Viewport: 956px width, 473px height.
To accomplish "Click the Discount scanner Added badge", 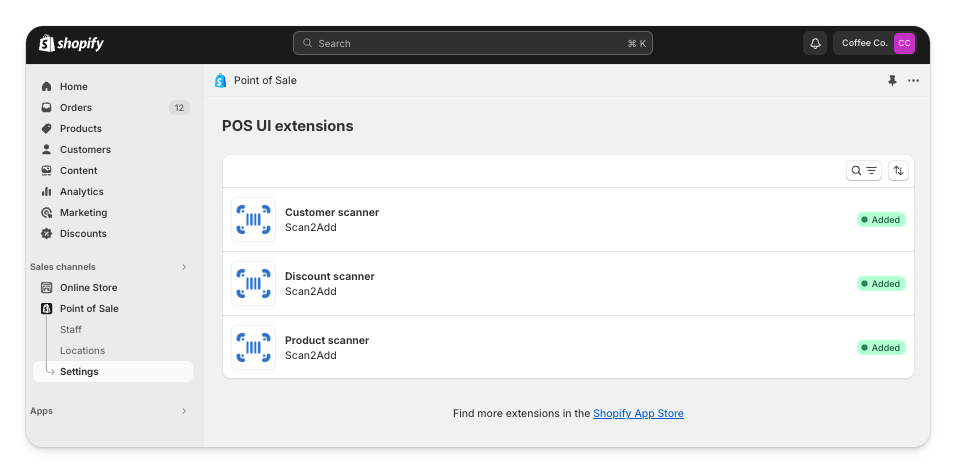I will [881, 284].
